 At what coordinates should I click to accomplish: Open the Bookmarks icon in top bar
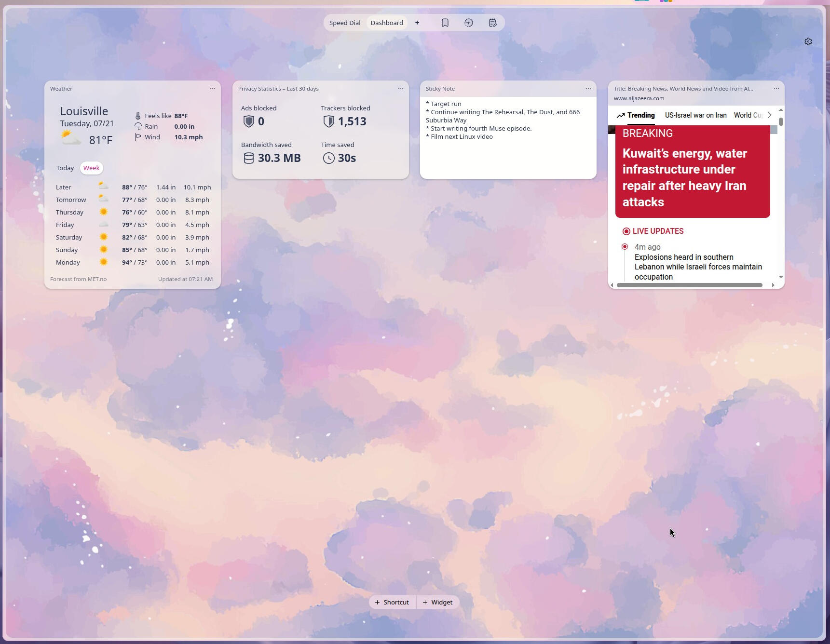coord(445,23)
